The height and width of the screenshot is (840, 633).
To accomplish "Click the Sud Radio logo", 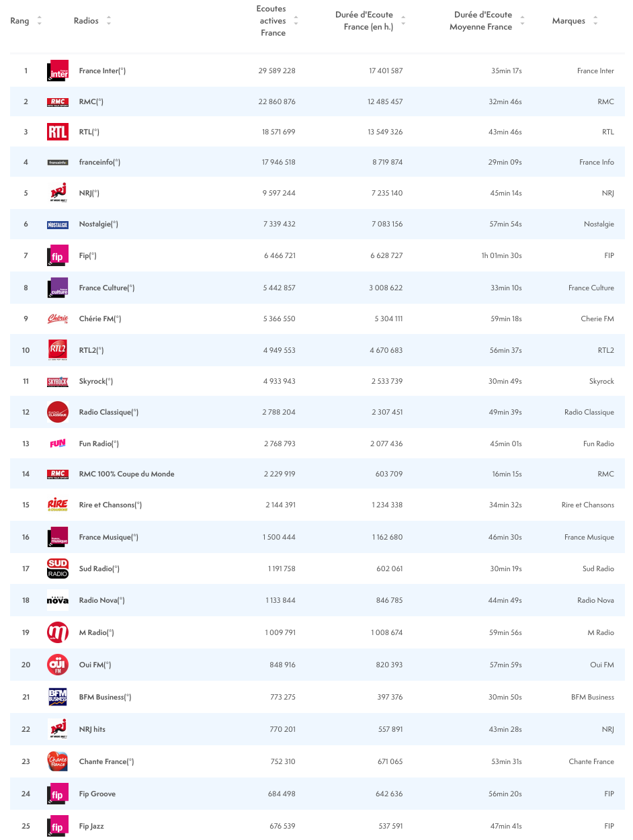I will coord(58,569).
